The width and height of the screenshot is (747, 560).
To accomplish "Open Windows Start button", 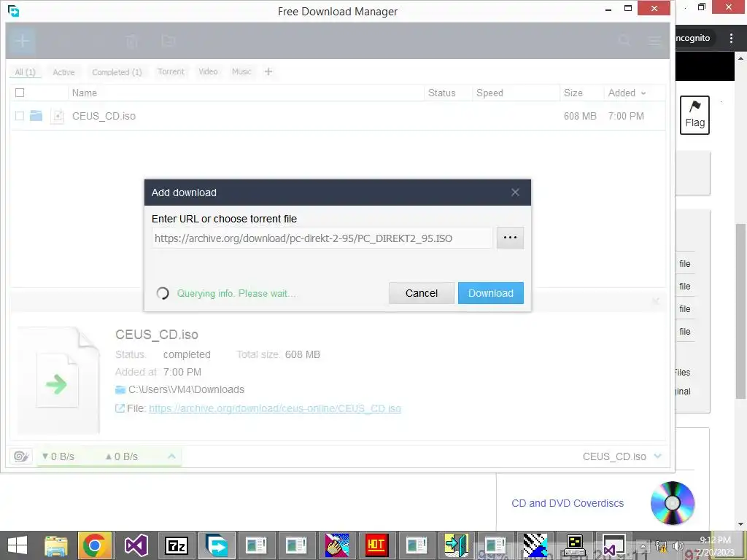I will pyautogui.click(x=18, y=545).
